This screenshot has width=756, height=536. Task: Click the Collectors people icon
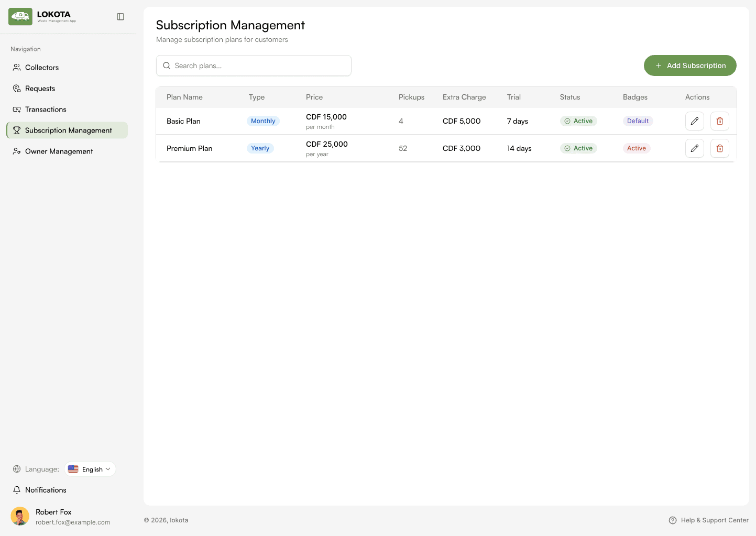coord(17,68)
